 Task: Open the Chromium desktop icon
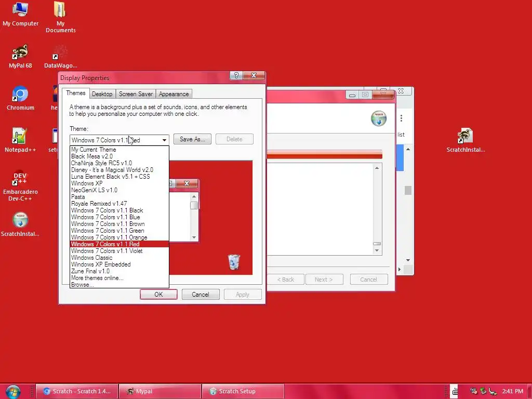tap(20, 98)
